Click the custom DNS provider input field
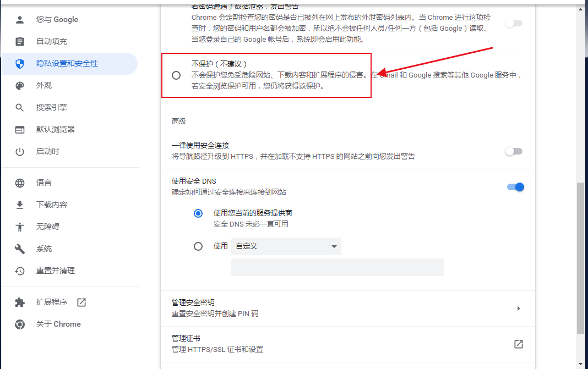The height and width of the screenshot is (369, 588). pos(337,267)
